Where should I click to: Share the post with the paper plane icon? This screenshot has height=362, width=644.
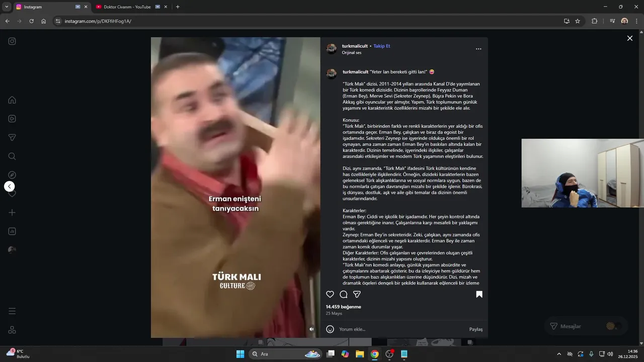tap(357, 294)
